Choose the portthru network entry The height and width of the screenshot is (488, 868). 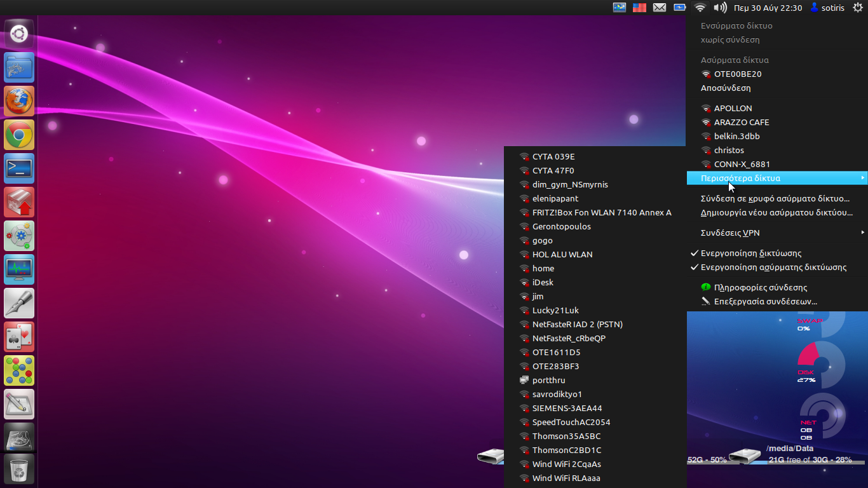point(548,380)
